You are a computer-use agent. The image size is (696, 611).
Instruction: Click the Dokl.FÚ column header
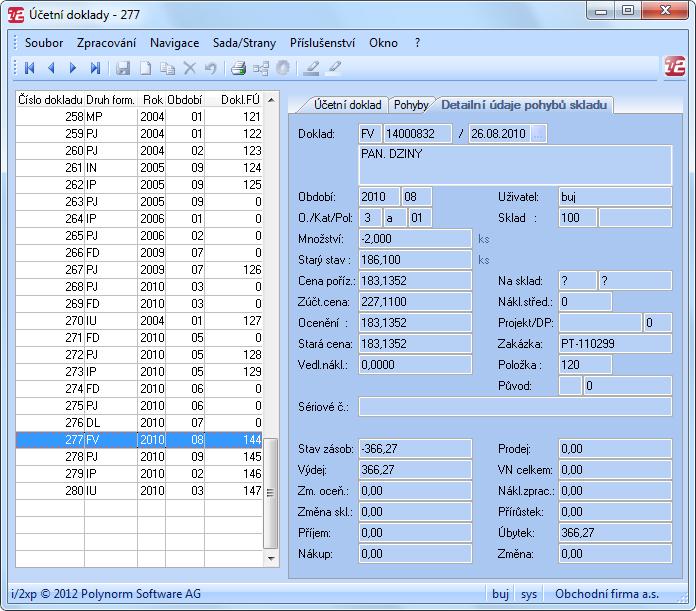234,100
